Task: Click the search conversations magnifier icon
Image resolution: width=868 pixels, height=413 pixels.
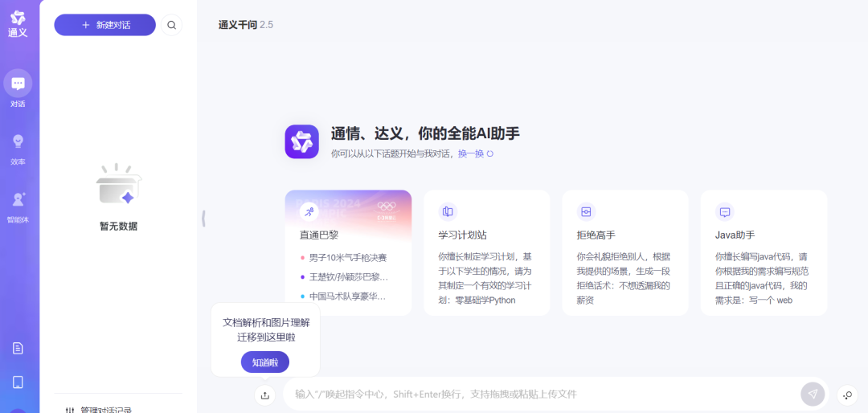Action: (172, 25)
